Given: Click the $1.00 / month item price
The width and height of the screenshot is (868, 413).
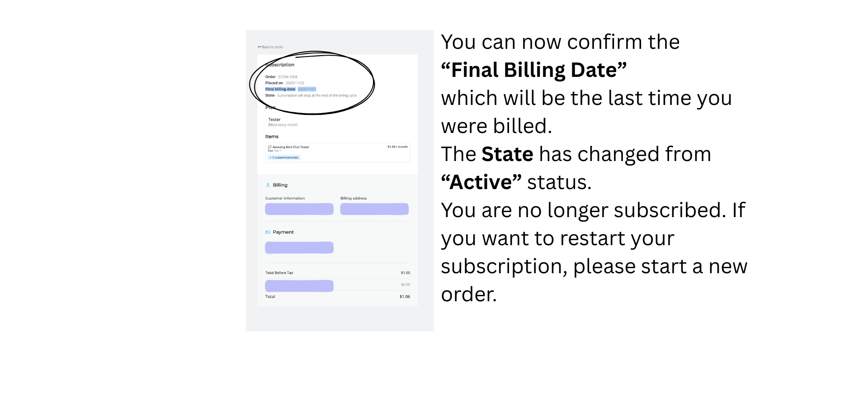Looking at the screenshot, I should 397,147.
